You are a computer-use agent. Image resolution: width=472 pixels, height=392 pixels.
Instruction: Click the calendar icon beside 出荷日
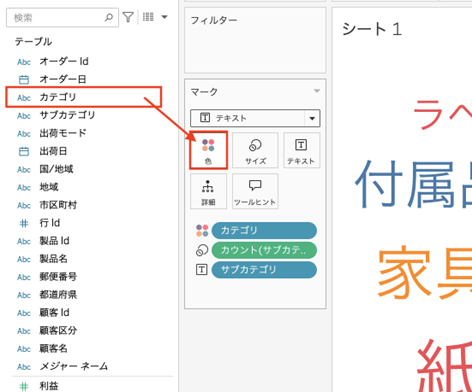tap(24, 151)
